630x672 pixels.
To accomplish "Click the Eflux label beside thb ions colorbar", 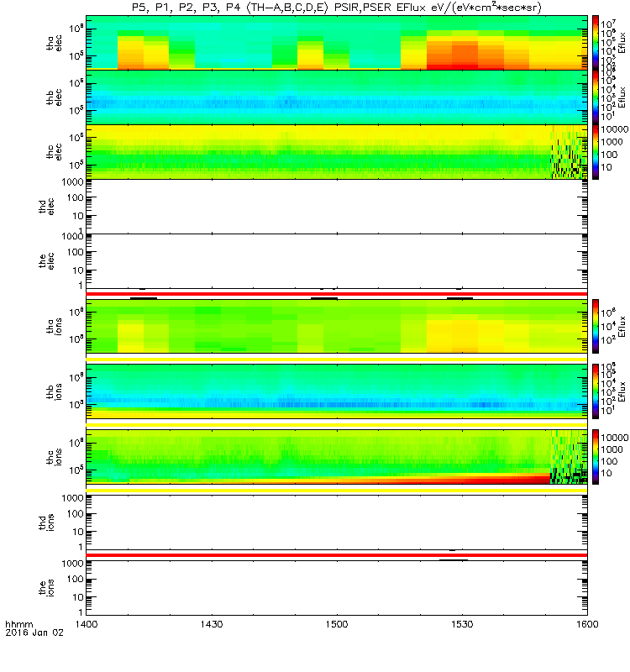I will (x=622, y=391).
